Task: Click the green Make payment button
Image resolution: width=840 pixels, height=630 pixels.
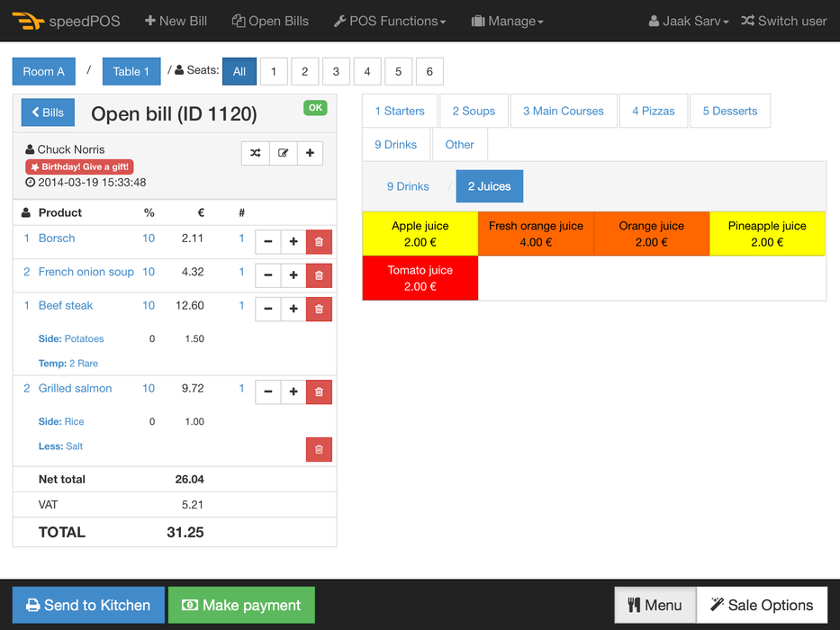Action: 241,605
